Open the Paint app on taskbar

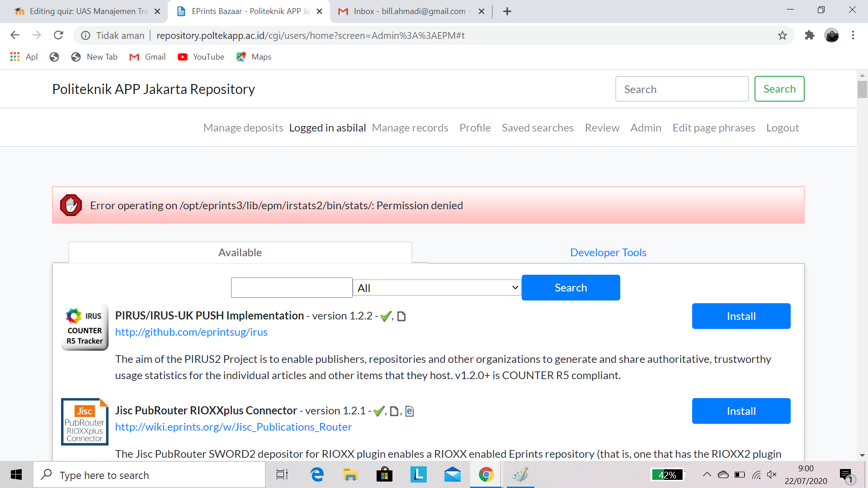[x=520, y=474]
